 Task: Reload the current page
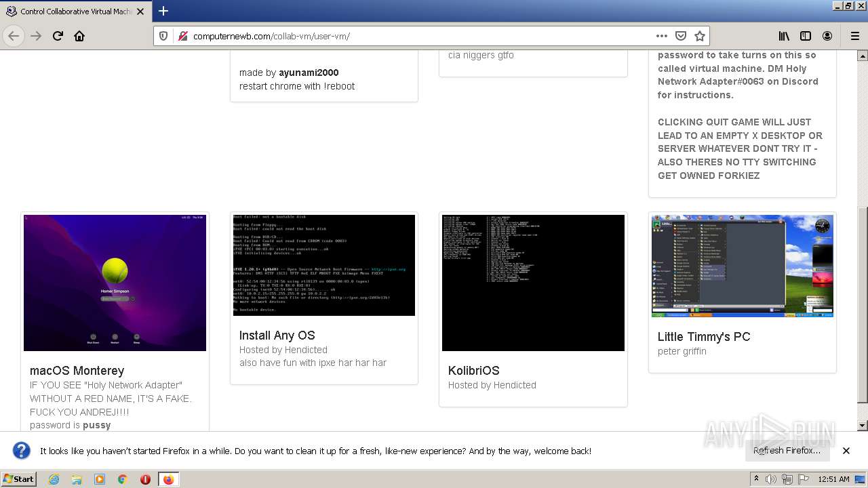[x=58, y=36]
